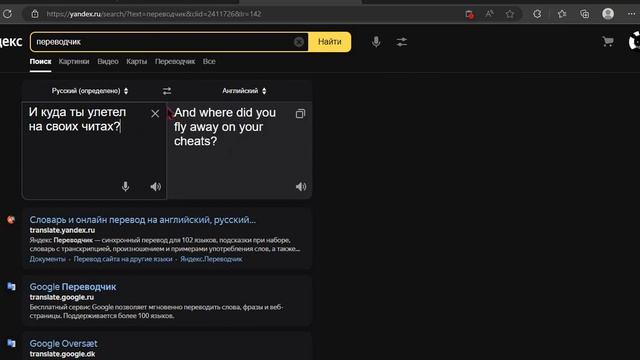Open the browser settings and more menu

[x=631, y=14]
